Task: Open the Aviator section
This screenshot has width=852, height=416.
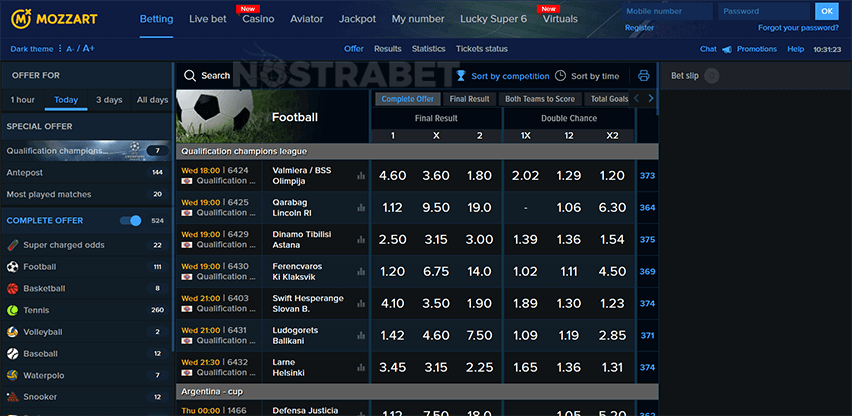Action: pos(306,19)
